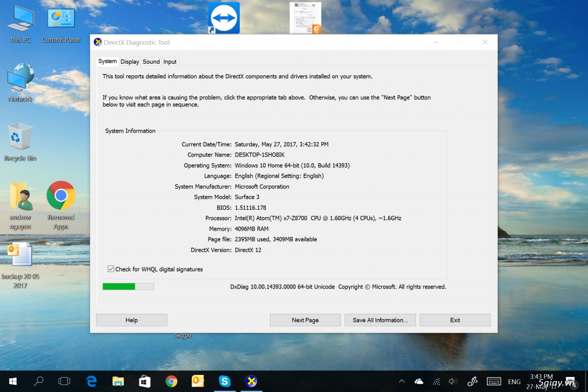
Task: Open the Windows Store taskbar icon
Action: pos(144,381)
